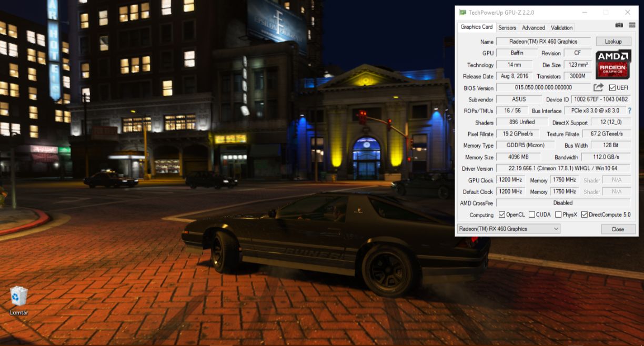Click the BIOS share/export arrow icon
The image size is (644, 346).
point(599,88)
